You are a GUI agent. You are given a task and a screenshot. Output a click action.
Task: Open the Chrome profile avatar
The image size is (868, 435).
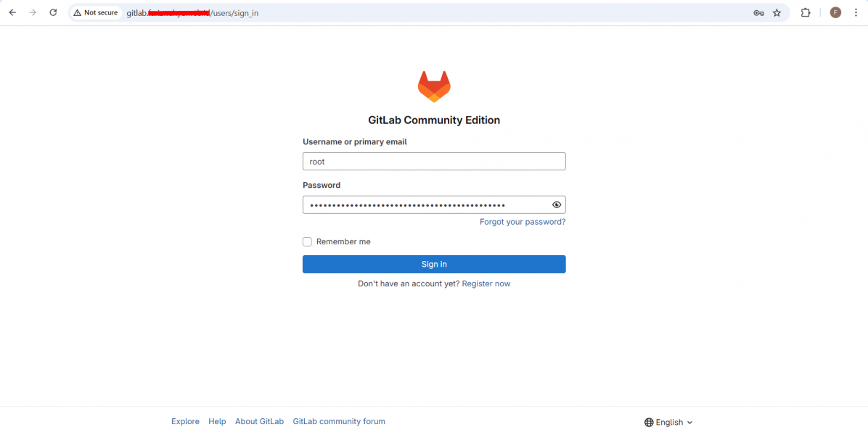click(x=835, y=13)
